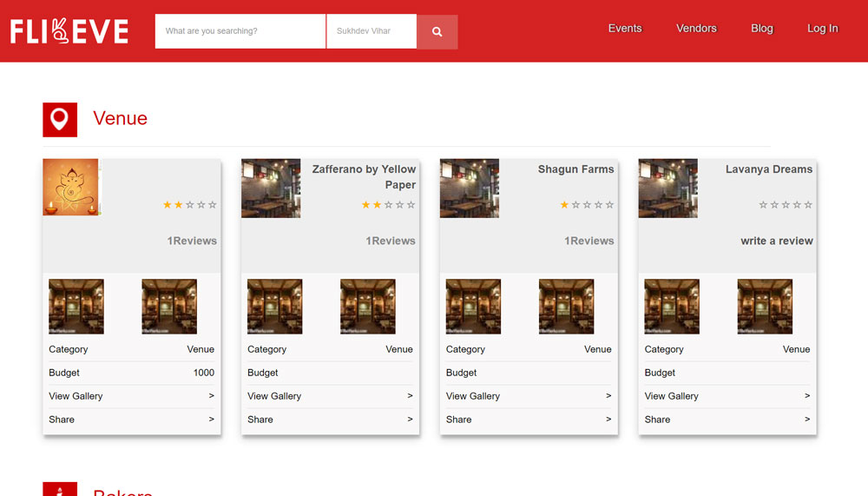Open the Zafferano by Yellow Paper title
Viewport: 868px width, 496px height.
[364, 177]
